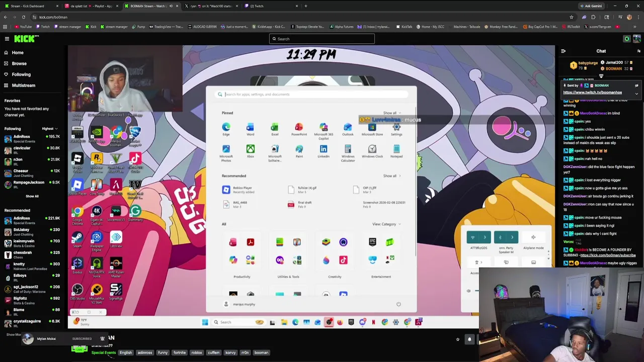
Task: Open Windows Clock in Start menu
Action: click(372, 151)
